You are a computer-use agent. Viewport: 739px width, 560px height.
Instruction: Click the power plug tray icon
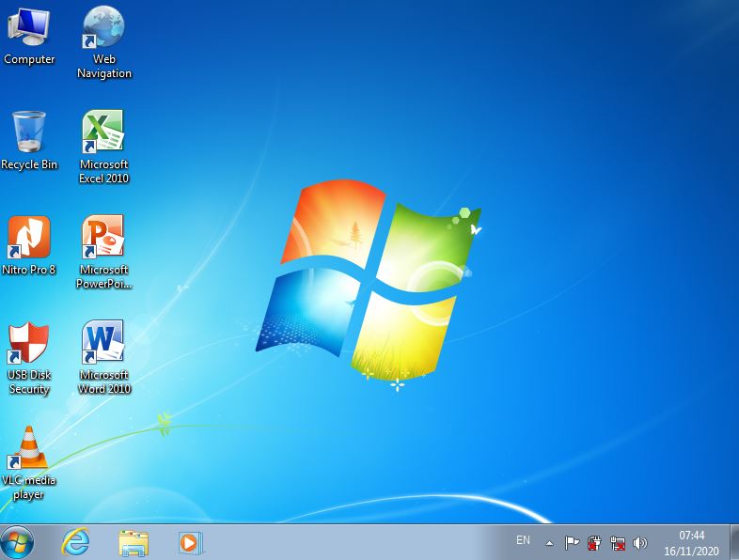point(594,543)
